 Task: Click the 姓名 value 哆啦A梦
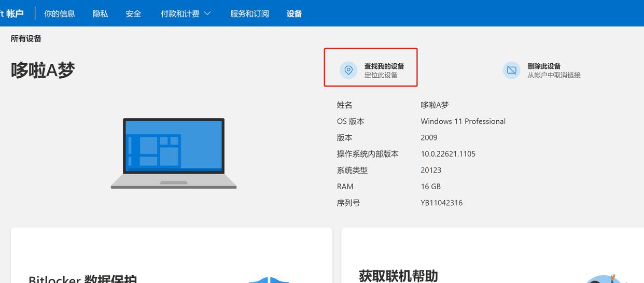tap(435, 105)
